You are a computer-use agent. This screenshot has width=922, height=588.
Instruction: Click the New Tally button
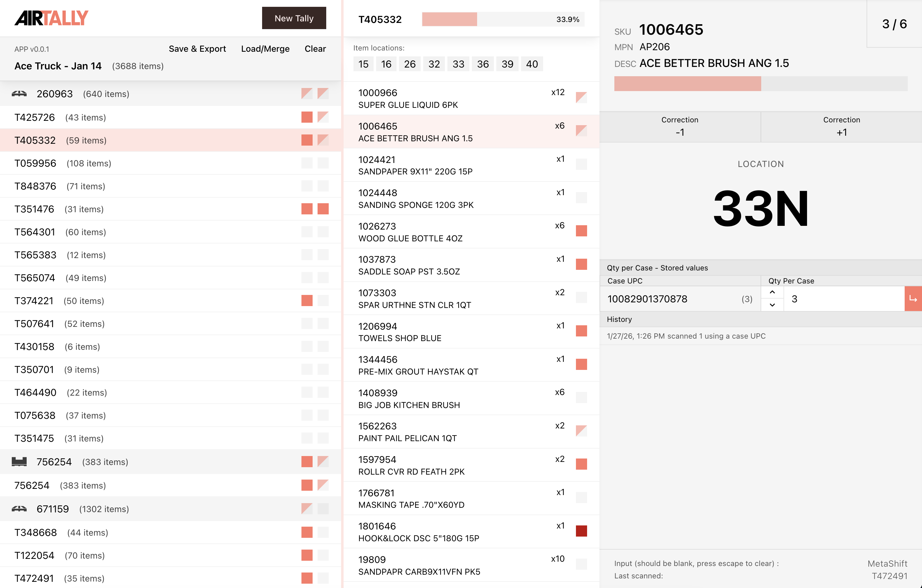pyautogui.click(x=294, y=18)
